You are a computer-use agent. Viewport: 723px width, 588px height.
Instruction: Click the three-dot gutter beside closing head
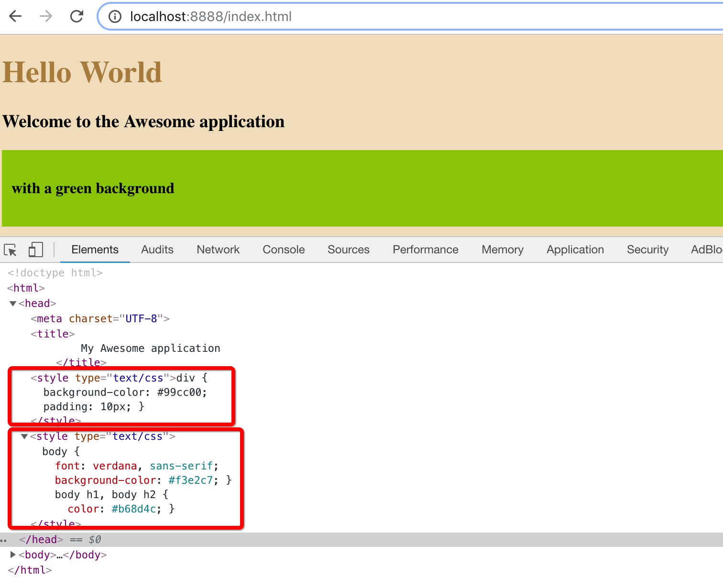pos(3,541)
